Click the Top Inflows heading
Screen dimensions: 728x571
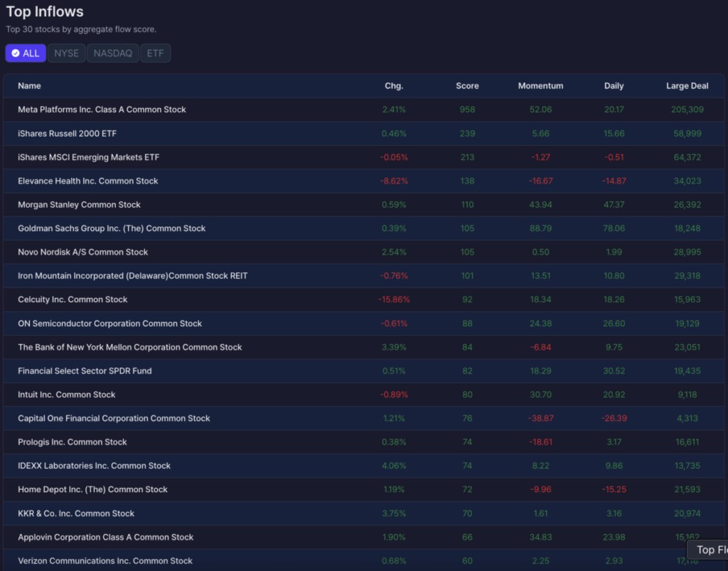coord(45,11)
